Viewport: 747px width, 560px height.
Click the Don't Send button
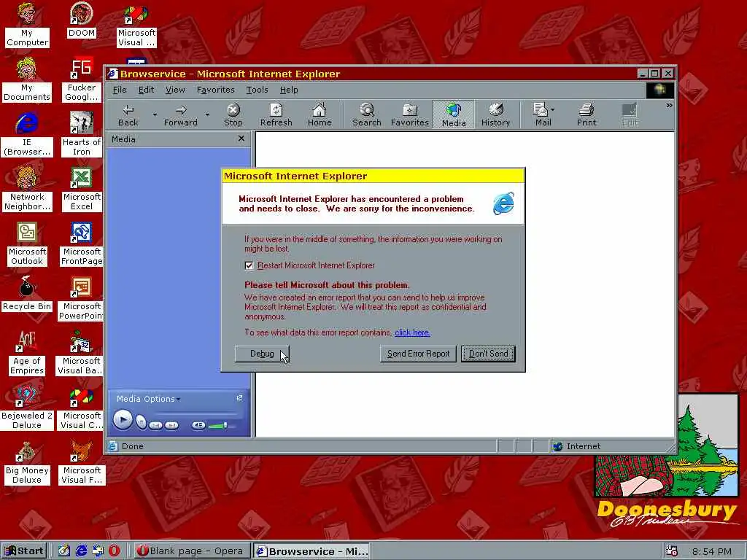(488, 354)
